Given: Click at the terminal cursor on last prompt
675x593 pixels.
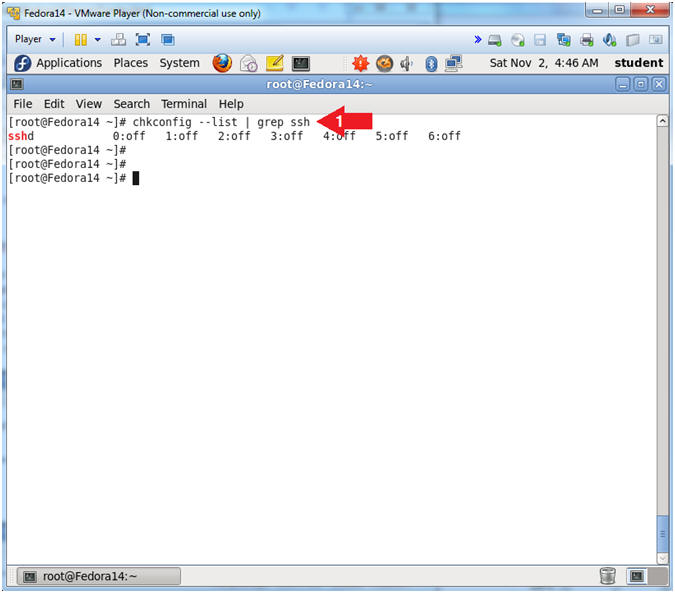Looking at the screenshot, I should coord(136,178).
